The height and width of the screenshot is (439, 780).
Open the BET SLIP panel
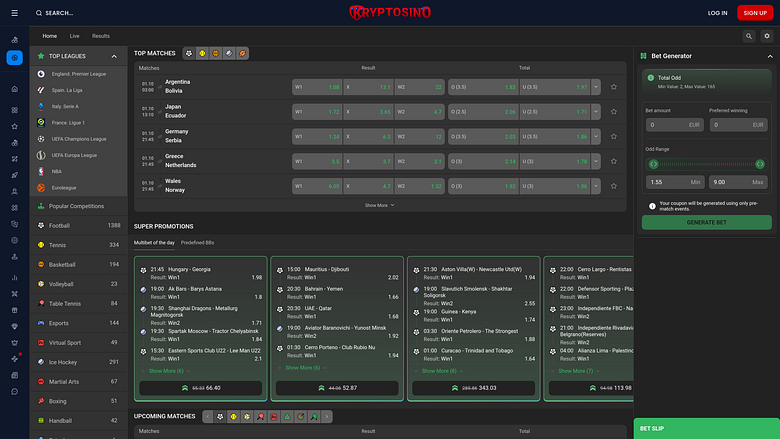(x=706, y=429)
